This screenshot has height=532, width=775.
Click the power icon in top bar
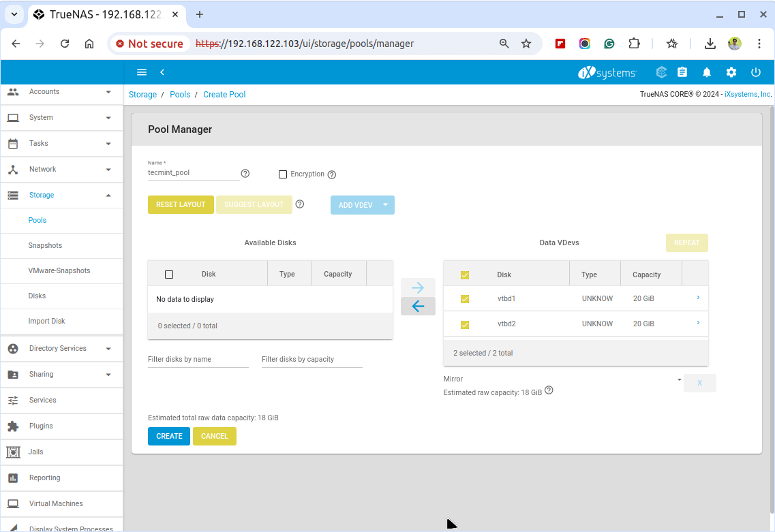pyautogui.click(x=756, y=73)
